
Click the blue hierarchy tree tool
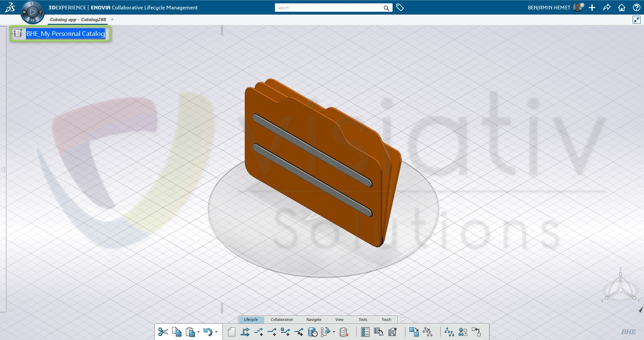click(x=449, y=332)
